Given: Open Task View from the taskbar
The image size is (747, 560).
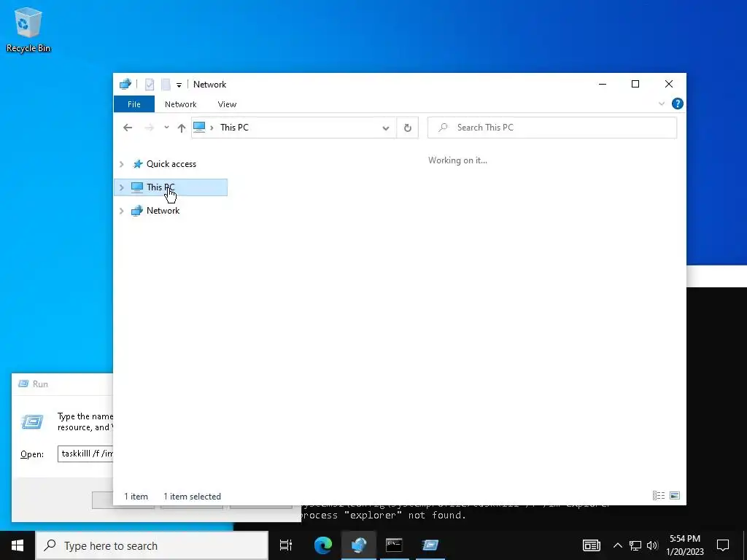Looking at the screenshot, I should pyautogui.click(x=286, y=545).
